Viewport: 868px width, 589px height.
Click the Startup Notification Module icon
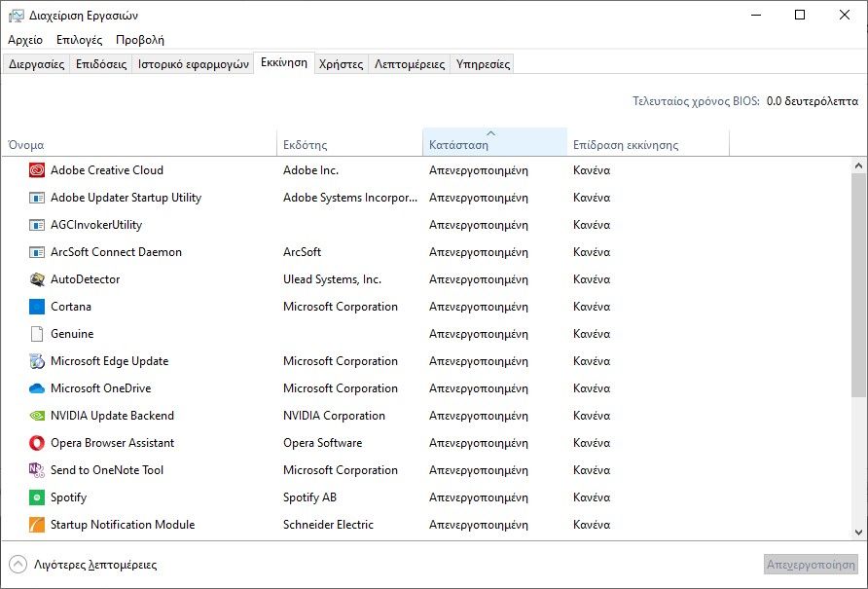pyautogui.click(x=37, y=524)
